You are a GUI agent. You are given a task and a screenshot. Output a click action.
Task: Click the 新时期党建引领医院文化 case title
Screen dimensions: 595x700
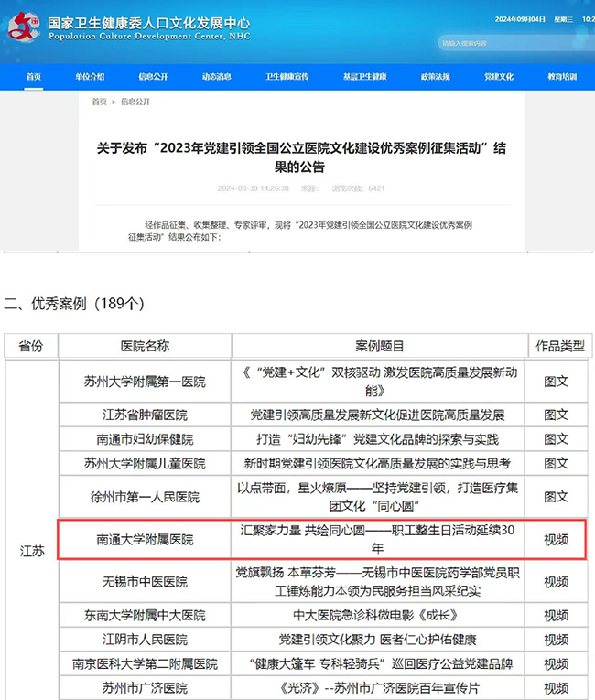pyautogui.click(x=377, y=463)
